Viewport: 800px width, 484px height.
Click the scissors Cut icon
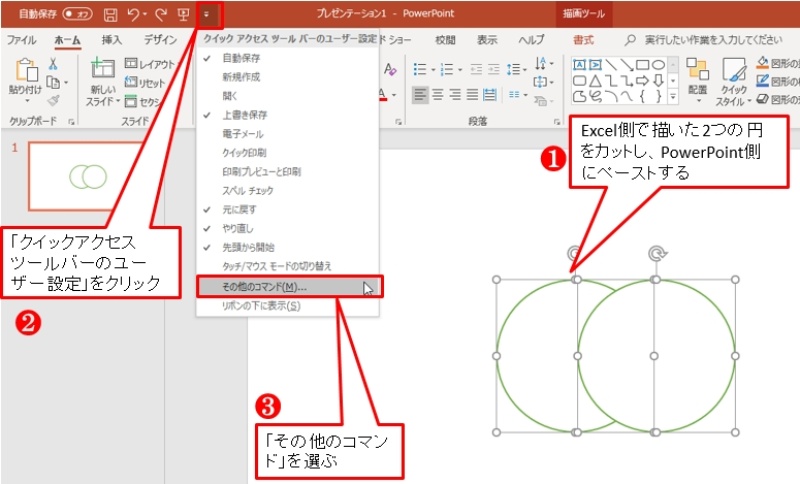pos(54,63)
